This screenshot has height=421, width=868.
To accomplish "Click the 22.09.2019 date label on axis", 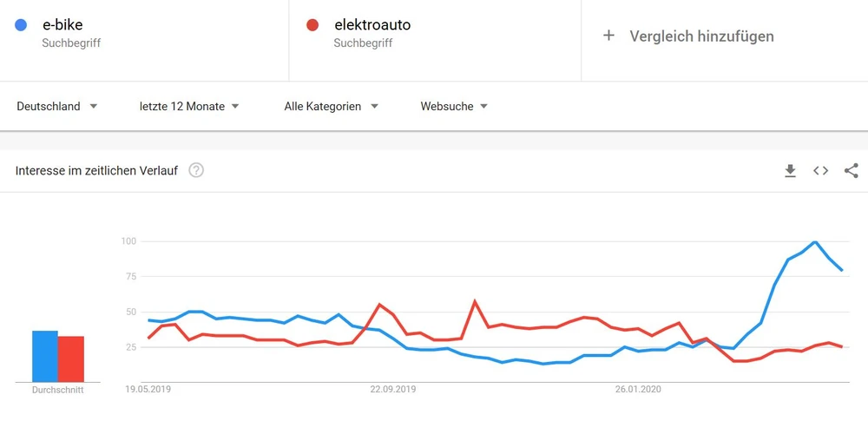I will click(x=394, y=390).
